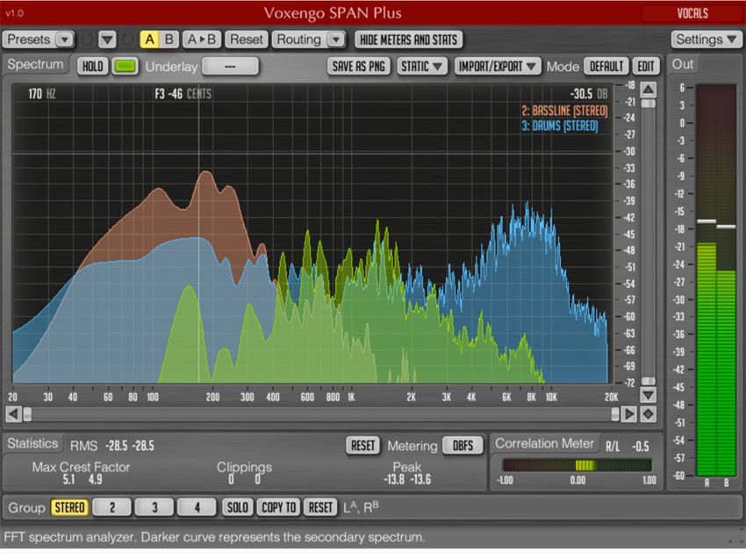
Task: Click the '-30.5 DB' level readout
Action: click(589, 94)
